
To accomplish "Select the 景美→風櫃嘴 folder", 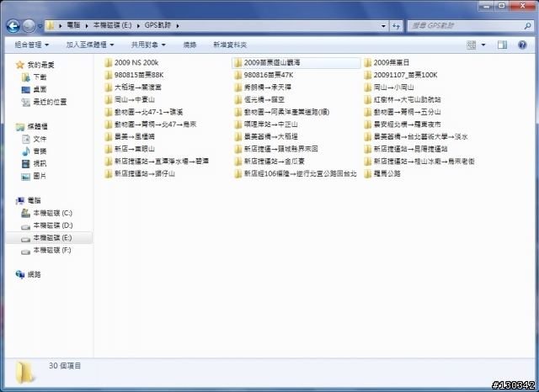I will [130, 136].
